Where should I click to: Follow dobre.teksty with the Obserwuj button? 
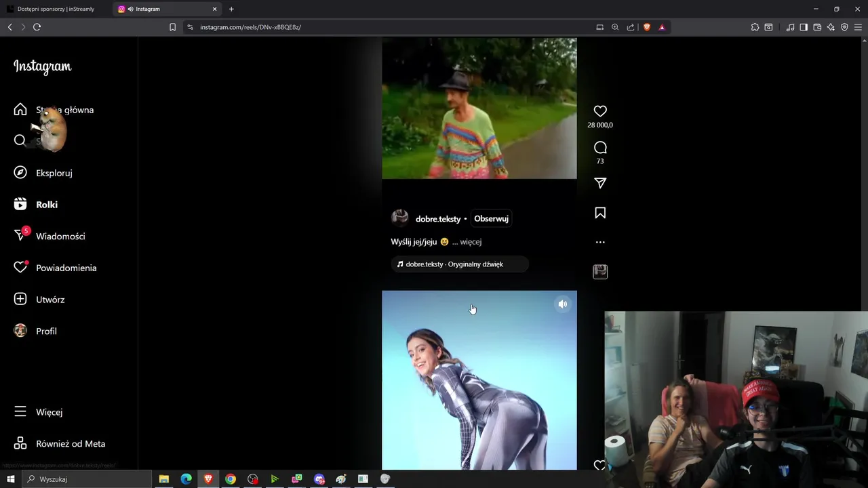(x=491, y=219)
